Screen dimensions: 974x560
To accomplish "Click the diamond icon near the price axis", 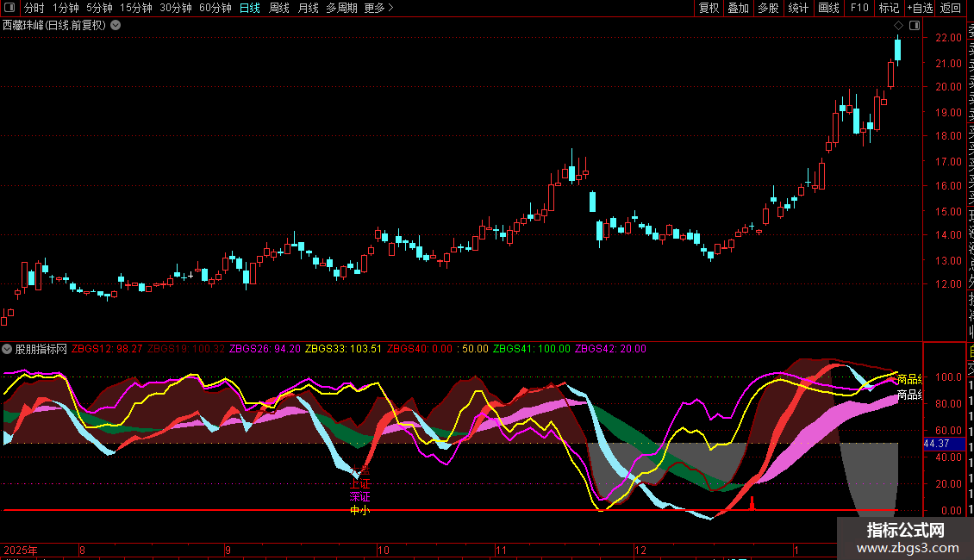I will pos(898,25).
